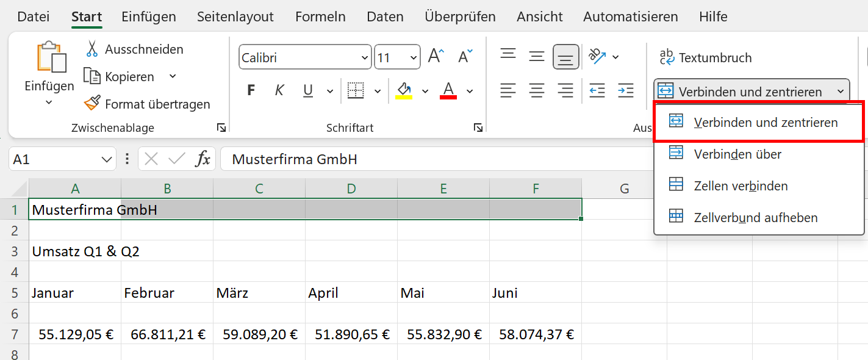Viewport: 868px width, 360px height.
Task: Switch to the Automatisieren tab
Action: coord(631,16)
